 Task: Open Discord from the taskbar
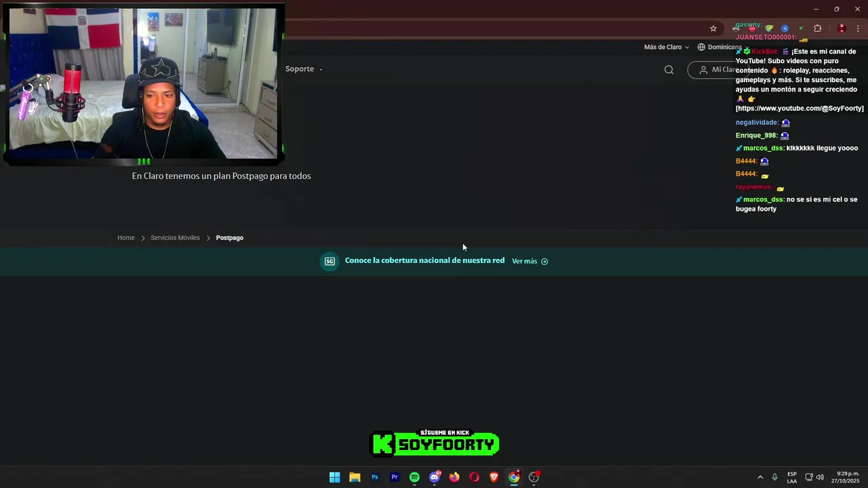pos(434,477)
